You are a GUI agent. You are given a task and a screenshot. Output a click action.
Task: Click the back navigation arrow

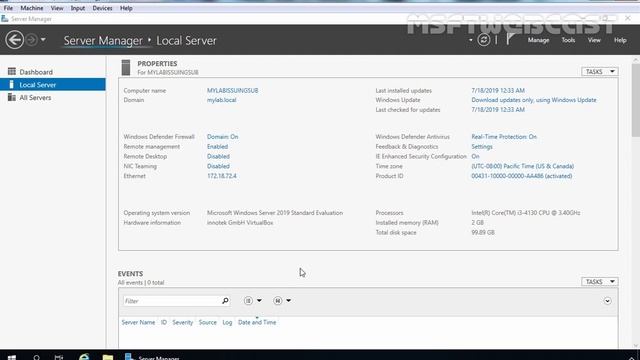pyautogui.click(x=15, y=40)
